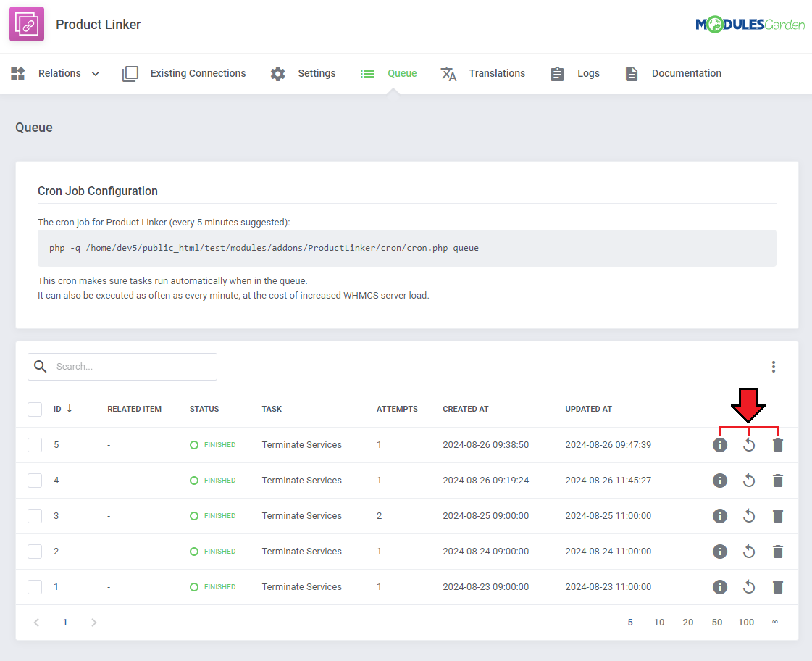
Task: Focus the Search input field
Action: click(x=122, y=367)
